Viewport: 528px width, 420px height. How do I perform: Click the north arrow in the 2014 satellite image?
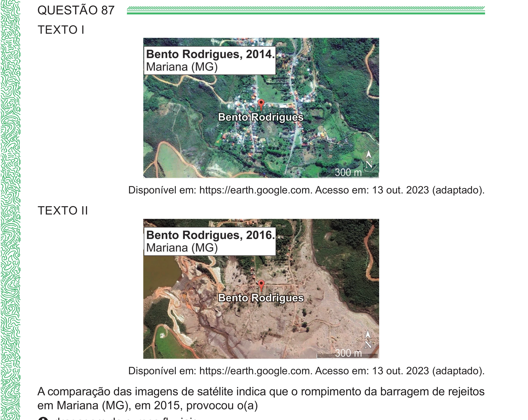click(369, 160)
